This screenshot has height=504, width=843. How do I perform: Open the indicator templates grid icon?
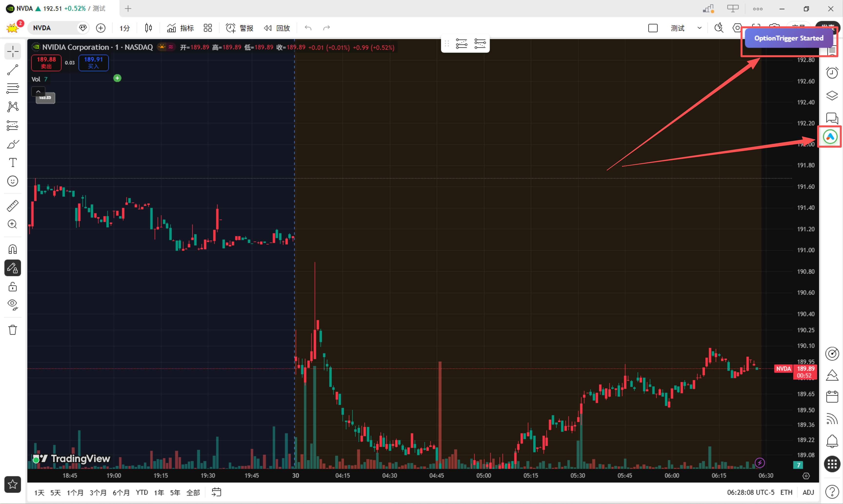click(x=208, y=28)
